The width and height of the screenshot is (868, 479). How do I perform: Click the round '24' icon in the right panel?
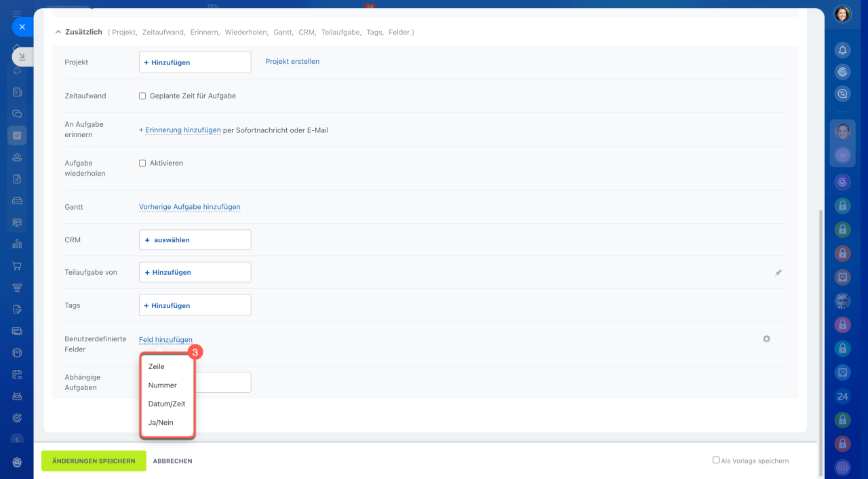point(842,396)
